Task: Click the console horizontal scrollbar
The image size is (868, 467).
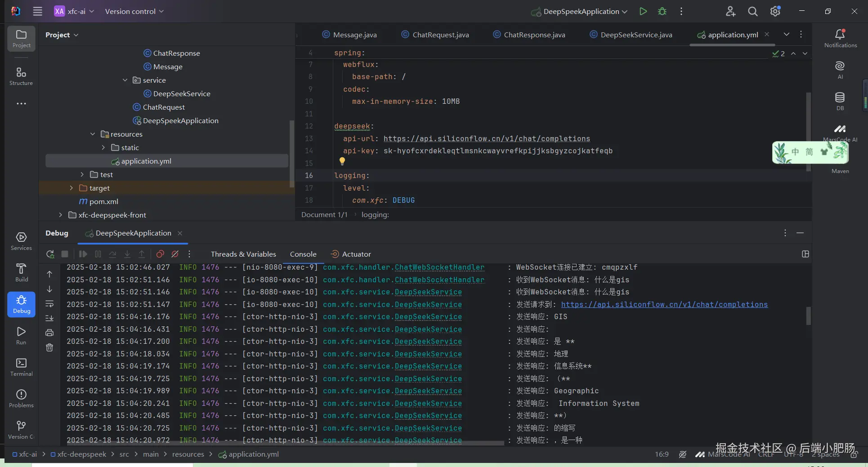Action: pyautogui.click(x=283, y=443)
